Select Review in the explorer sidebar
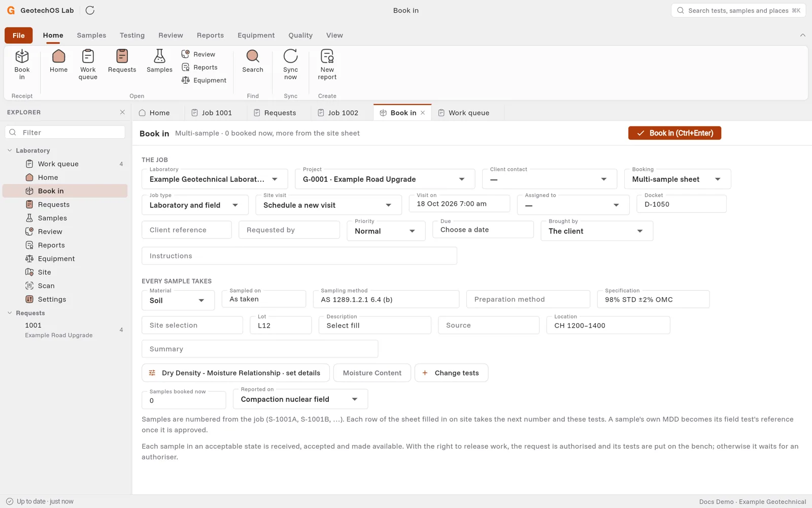 point(65,232)
